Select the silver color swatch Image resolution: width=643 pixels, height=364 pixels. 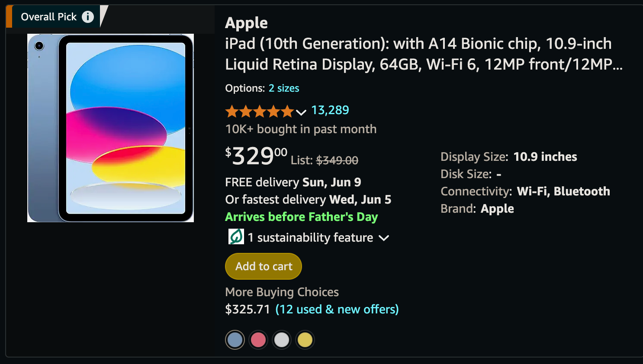click(282, 339)
